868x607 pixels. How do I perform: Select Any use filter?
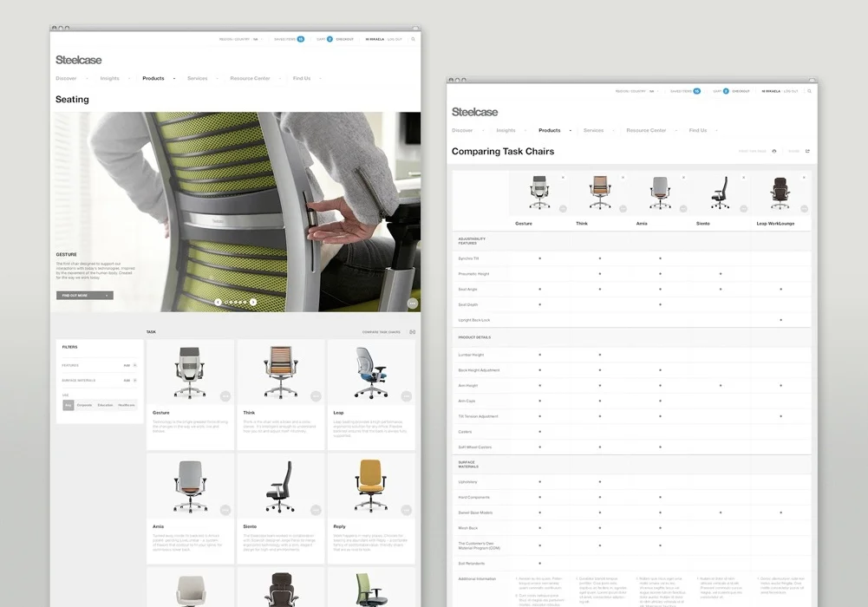69,405
